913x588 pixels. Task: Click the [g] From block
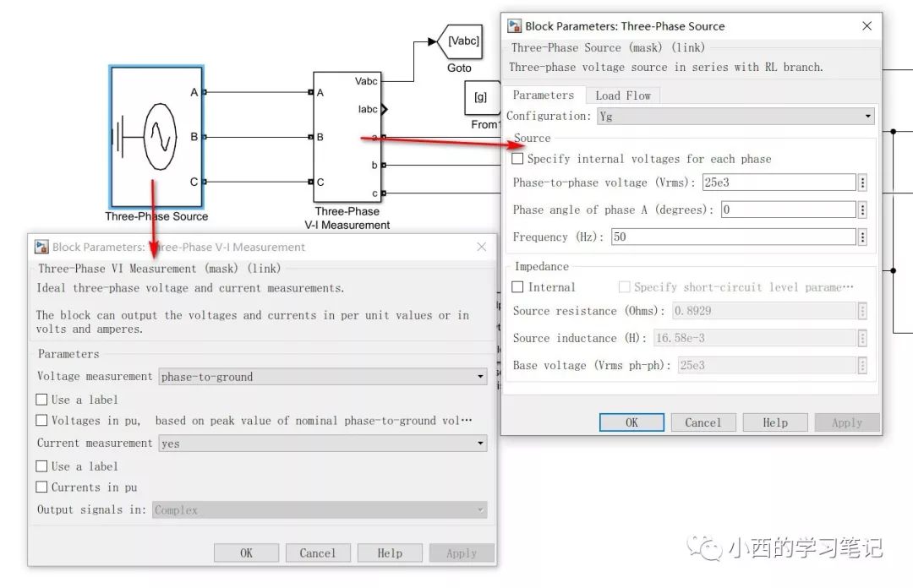482,97
